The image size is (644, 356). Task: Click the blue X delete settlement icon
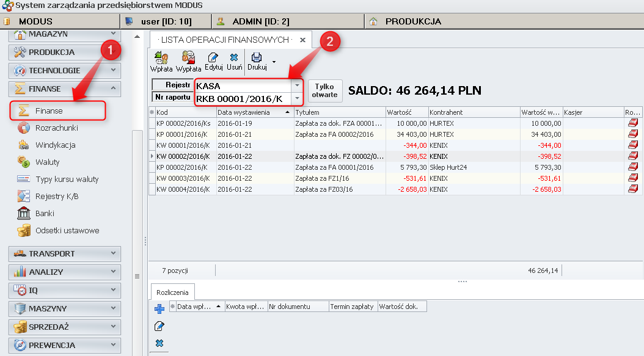coord(159,343)
